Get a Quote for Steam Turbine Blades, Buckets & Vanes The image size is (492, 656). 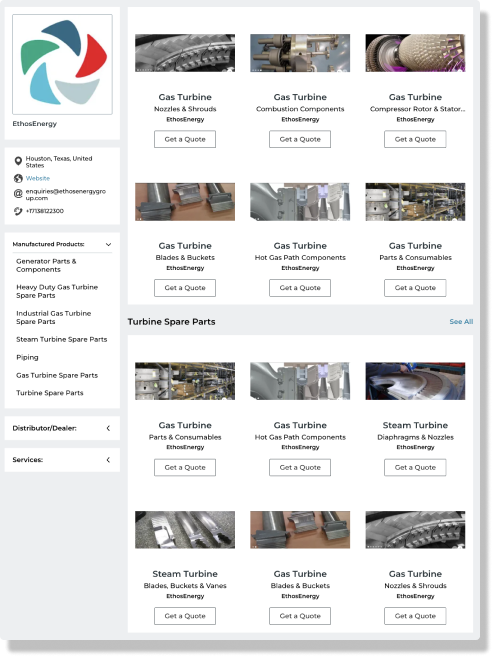pyautogui.click(x=185, y=616)
